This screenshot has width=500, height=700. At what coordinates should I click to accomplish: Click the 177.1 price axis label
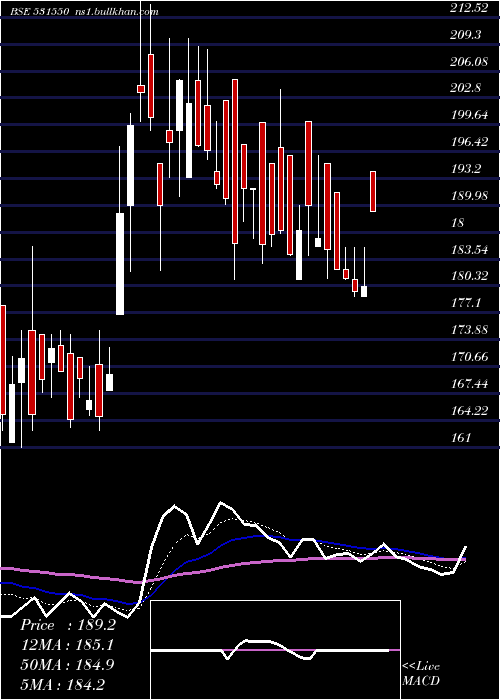coord(465,303)
